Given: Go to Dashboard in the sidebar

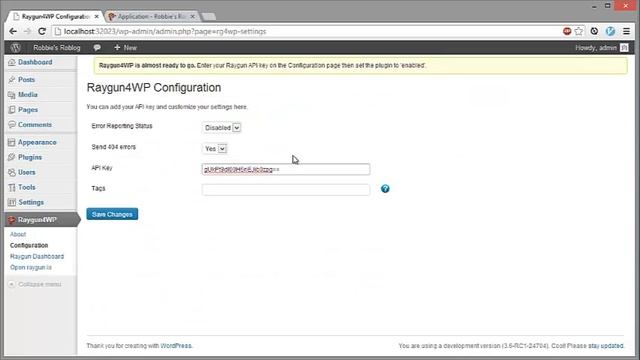Looking at the screenshot, I should tap(35, 62).
